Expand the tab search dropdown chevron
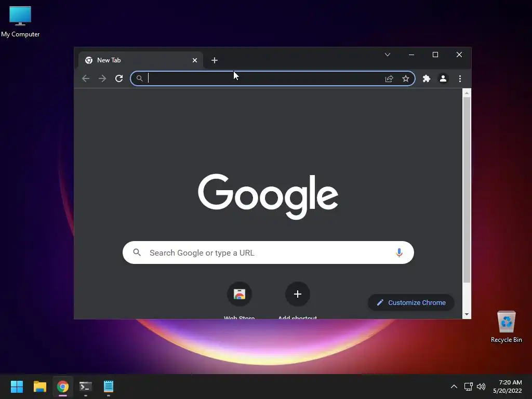The height and width of the screenshot is (399, 532). pos(388,55)
